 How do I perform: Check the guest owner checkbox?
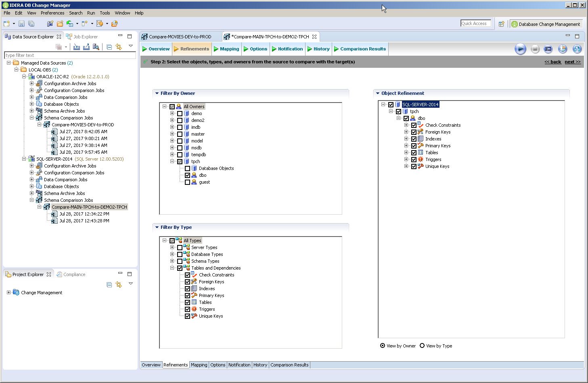coord(188,182)
